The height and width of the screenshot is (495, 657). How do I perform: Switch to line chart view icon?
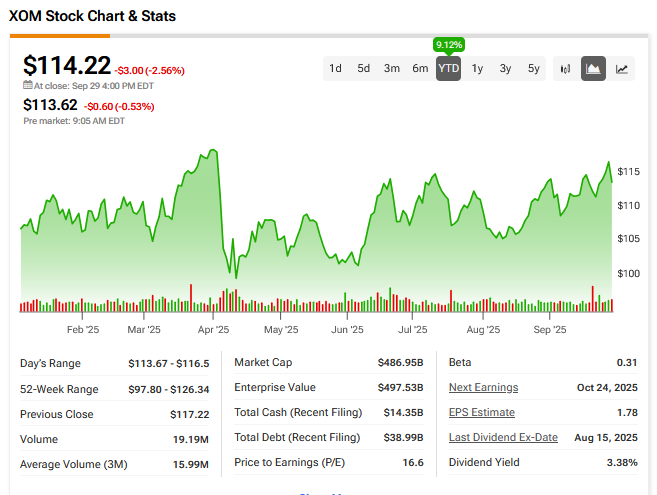click(x=621, y=69)
